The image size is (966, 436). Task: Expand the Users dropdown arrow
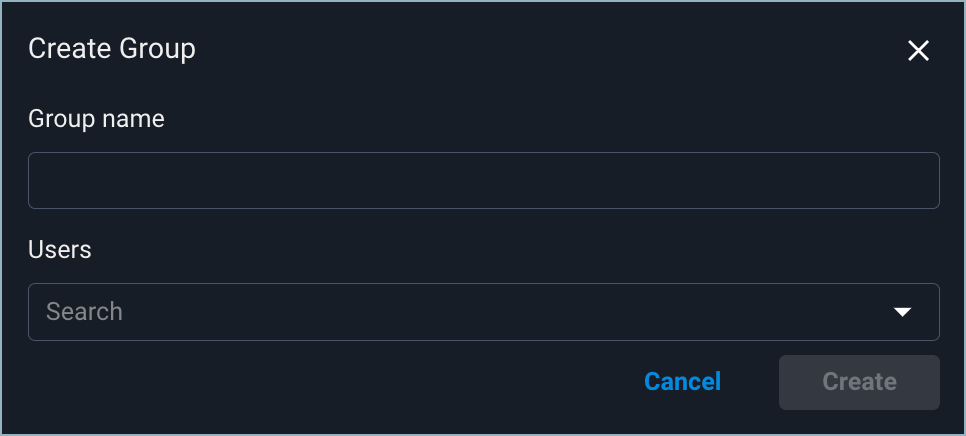click(x=902, y=312)
